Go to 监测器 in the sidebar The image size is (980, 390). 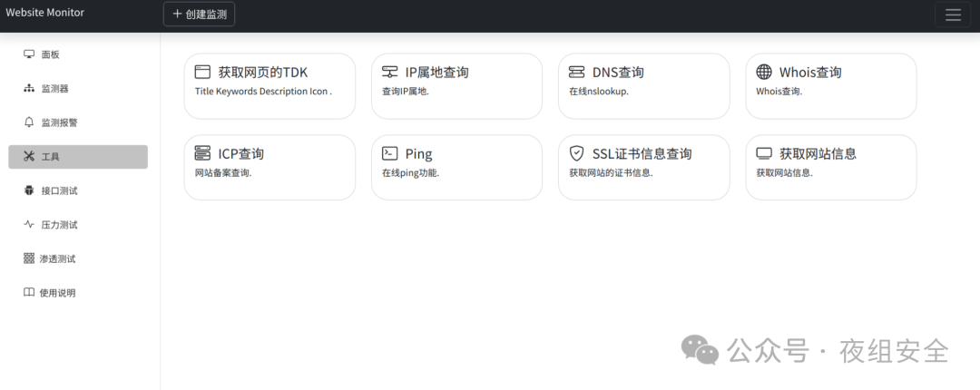click(54, 89)
